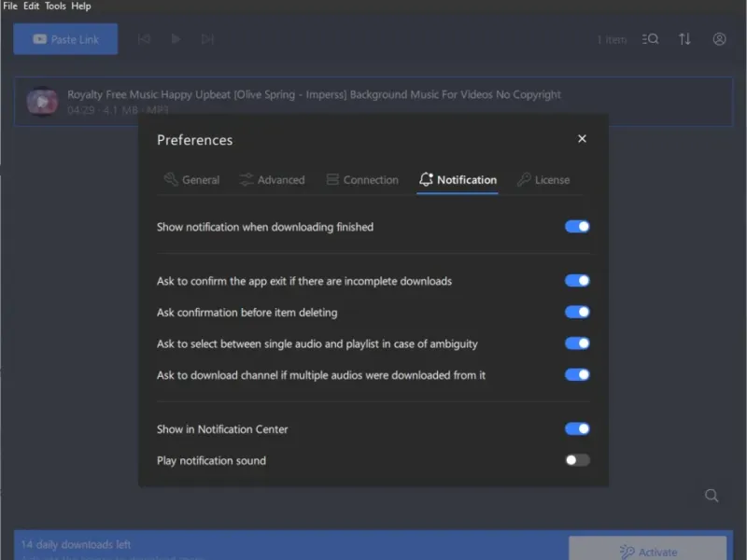Click the sort order arrows icon

(x=684, y=39)
